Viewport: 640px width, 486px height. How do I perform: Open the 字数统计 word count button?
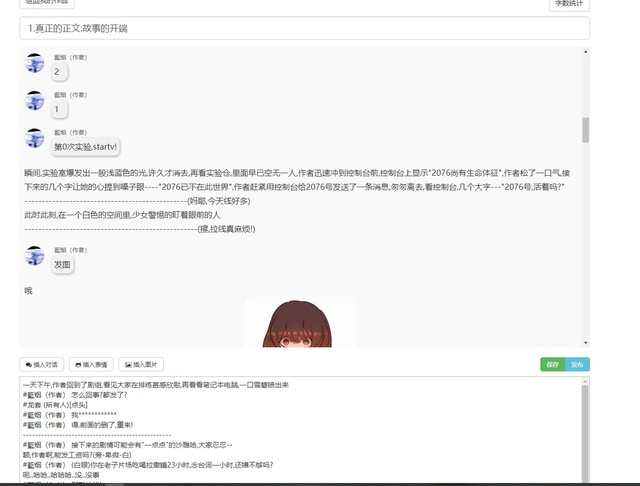point(570,4)
